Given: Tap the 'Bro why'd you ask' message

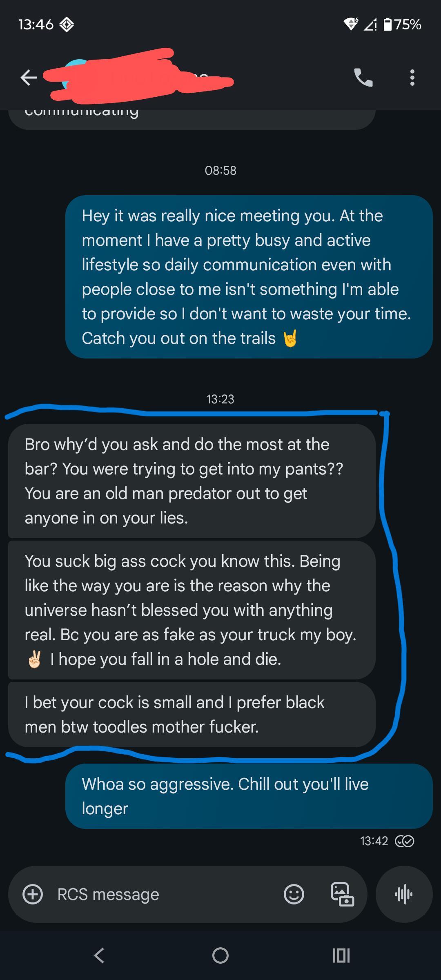Looking at the screenshot, I should [191, 481].
